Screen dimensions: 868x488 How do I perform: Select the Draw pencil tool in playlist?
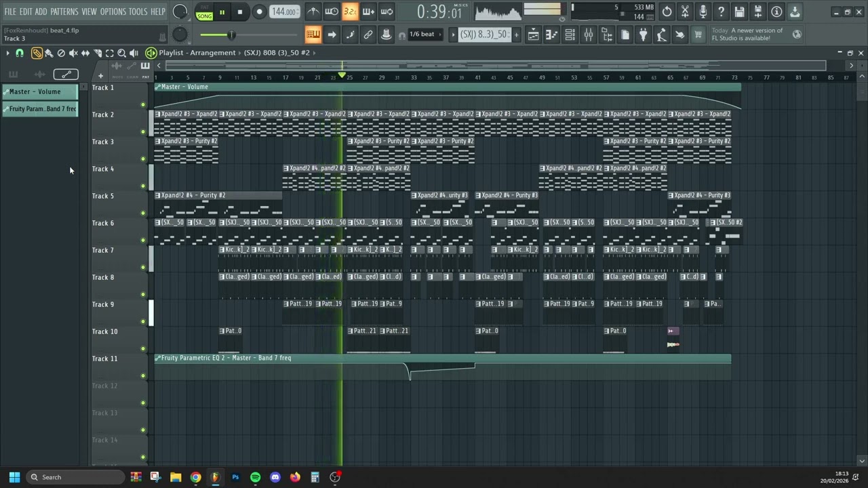(37, 53)
